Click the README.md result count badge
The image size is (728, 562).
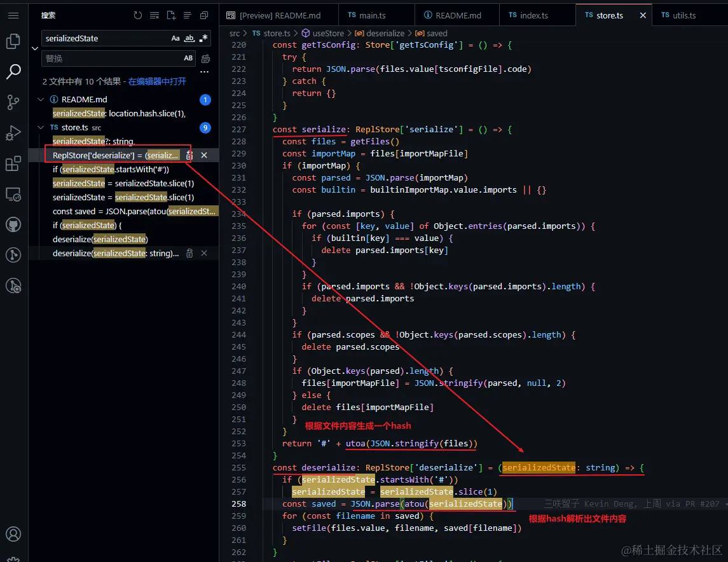click(x=205, y=100)
